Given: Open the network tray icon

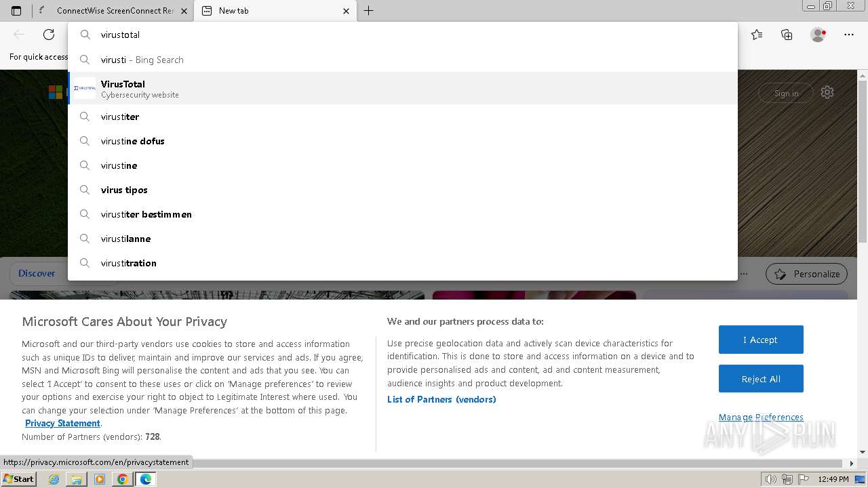Looking at the screenshot, I should click(787, 479).
